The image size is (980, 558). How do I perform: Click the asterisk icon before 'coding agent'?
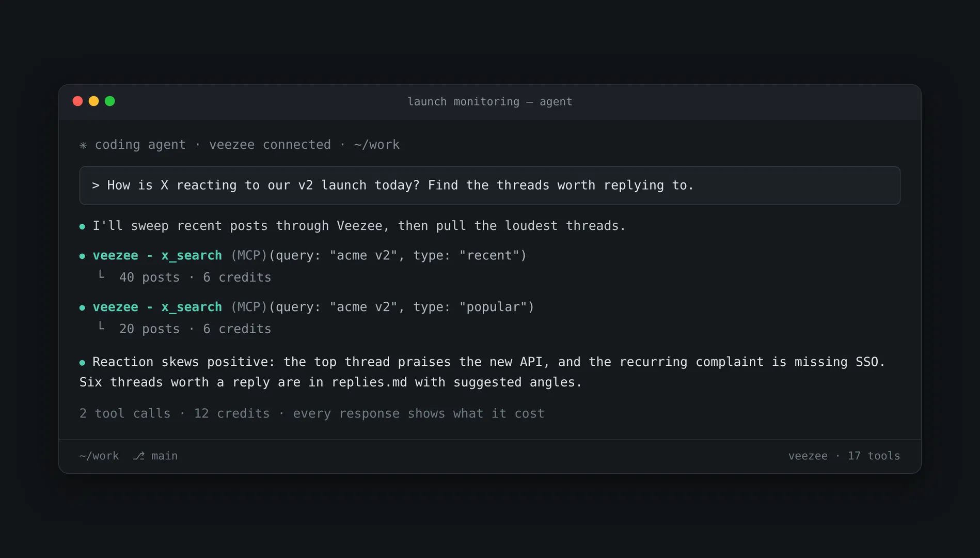click(83, 145)
